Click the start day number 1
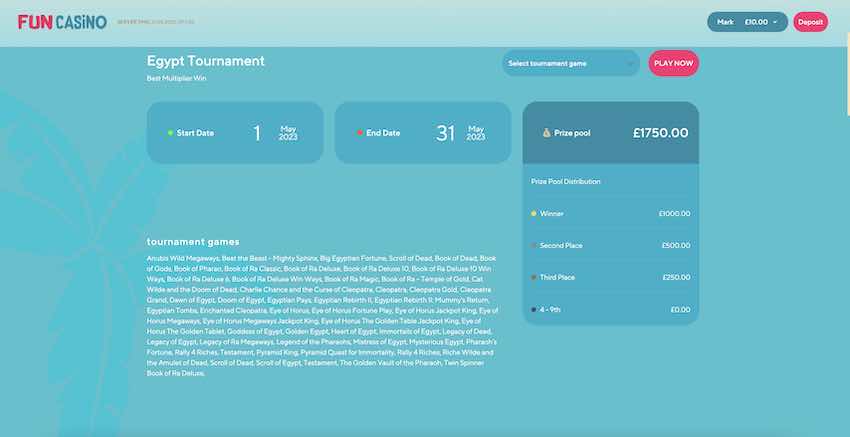 click(x=257, y=133)
